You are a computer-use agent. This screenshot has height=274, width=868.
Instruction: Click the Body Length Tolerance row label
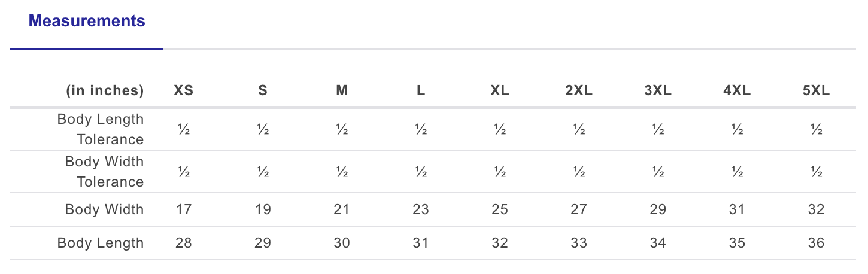[101, 129]
